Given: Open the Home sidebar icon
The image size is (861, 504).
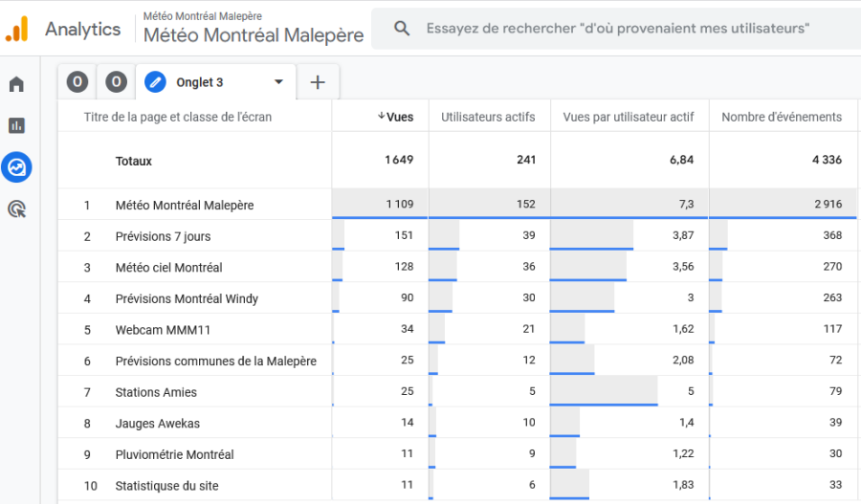Looking at the screenshot, I should point(16,84).
